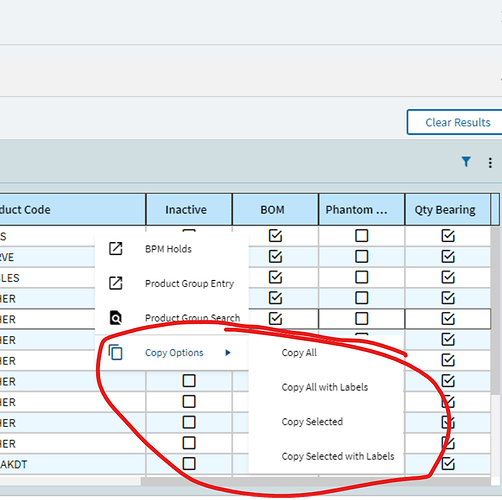Toggle BOM checkbox in the first row
Screen dimensions: 502x500
pos(275,236)
